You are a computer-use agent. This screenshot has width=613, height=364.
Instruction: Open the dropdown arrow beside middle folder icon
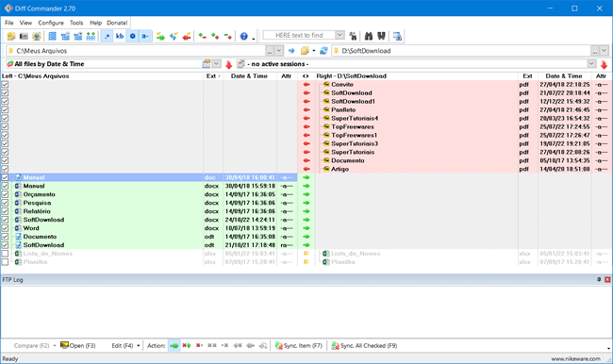click(x=314, y=51)
